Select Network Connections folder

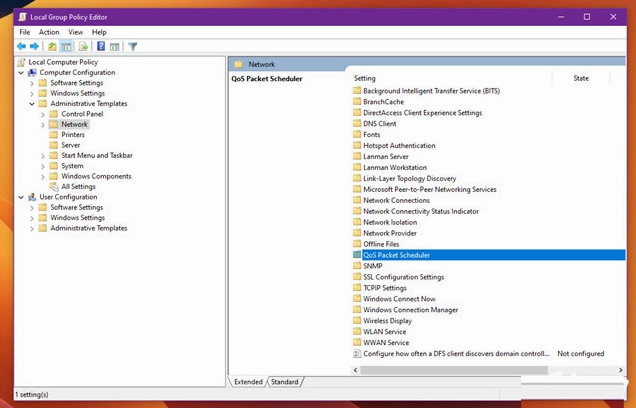point(396,200)
